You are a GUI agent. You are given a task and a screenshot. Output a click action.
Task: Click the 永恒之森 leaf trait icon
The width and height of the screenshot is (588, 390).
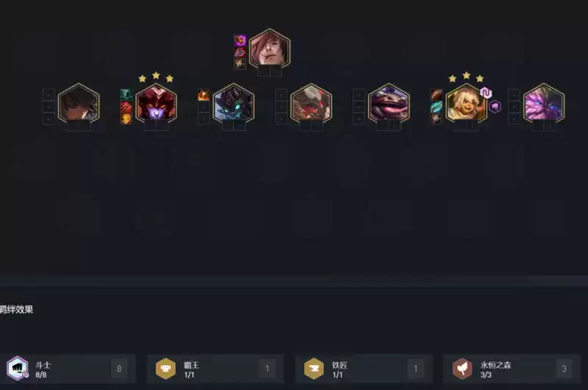462,369
